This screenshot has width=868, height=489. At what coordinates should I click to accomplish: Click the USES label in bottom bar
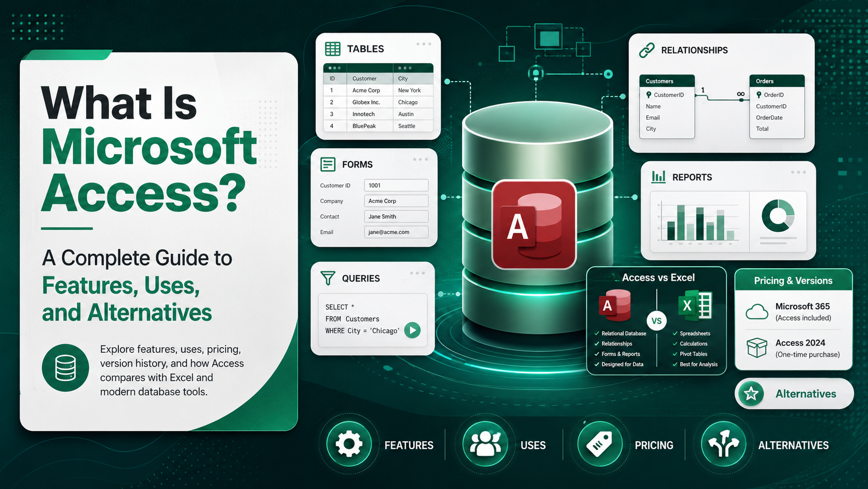coord(533,445)
